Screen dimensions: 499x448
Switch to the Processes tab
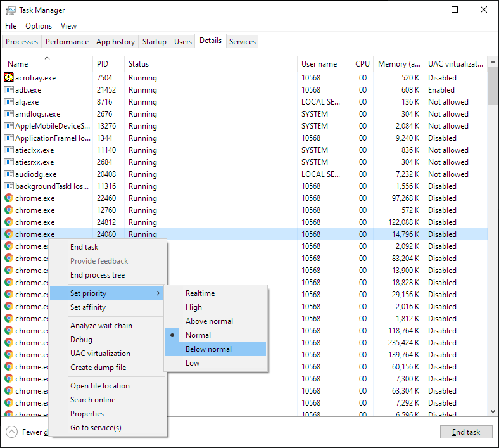(x=22, y=42)
